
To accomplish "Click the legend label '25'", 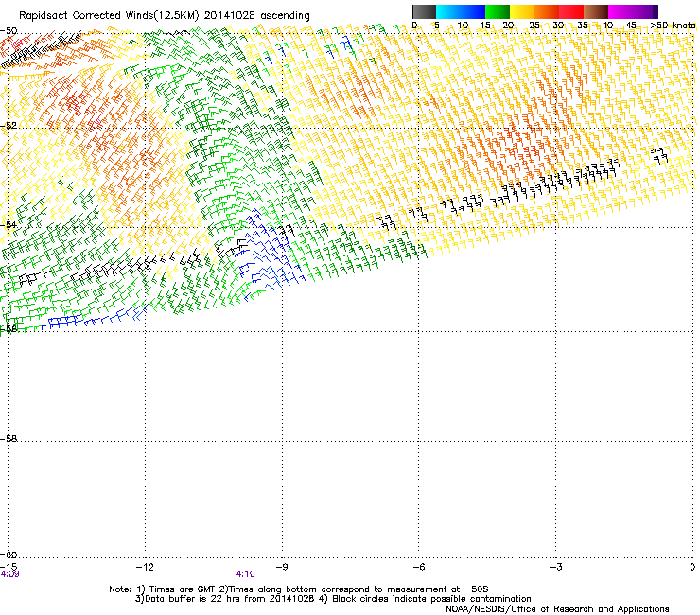I will (x=534, y=26).
